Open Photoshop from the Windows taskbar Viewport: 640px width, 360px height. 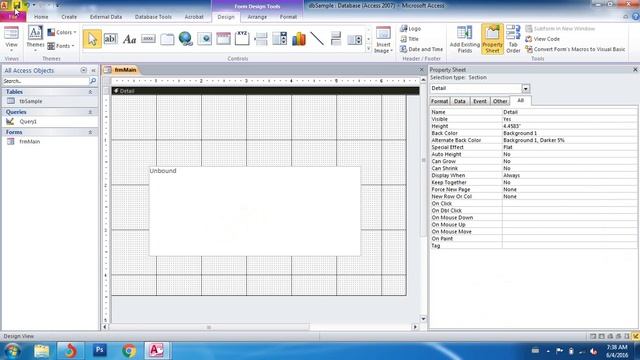click(100, 350)
